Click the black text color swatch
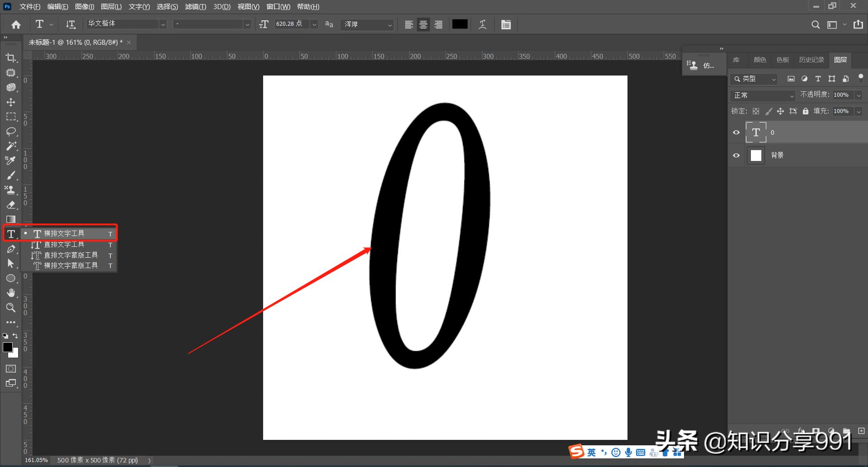Viewport: 868px width, 467px height. pyautogui.click(x=460, y=24)
